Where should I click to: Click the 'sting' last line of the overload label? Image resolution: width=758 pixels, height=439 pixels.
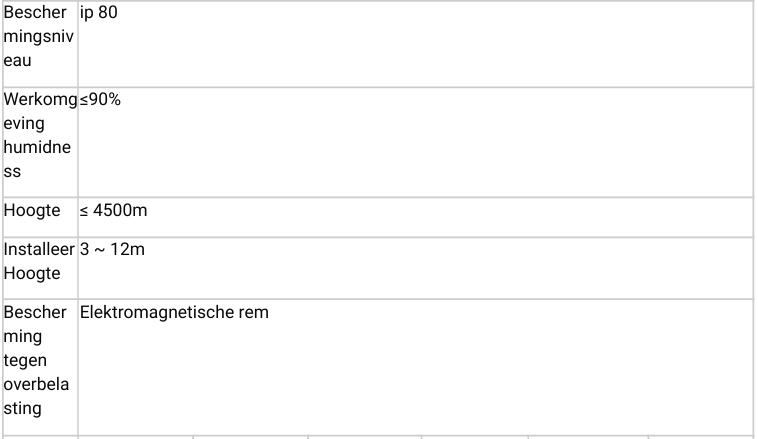[22, 409]
